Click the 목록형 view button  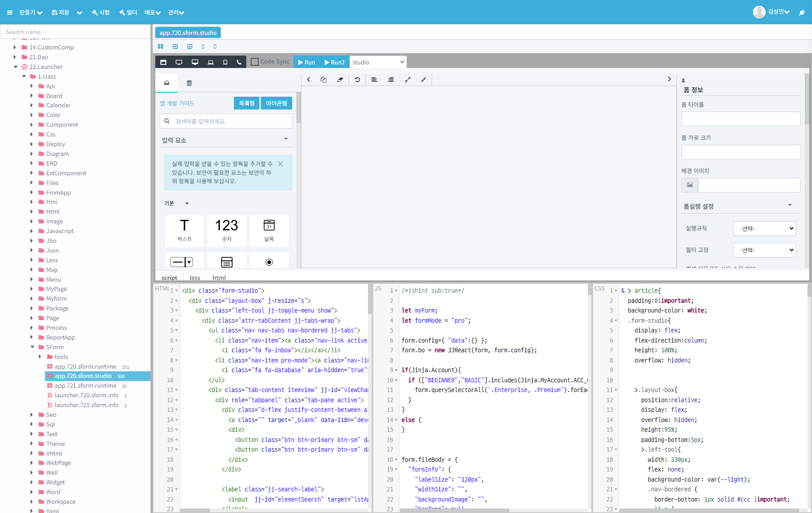(247, 103)
